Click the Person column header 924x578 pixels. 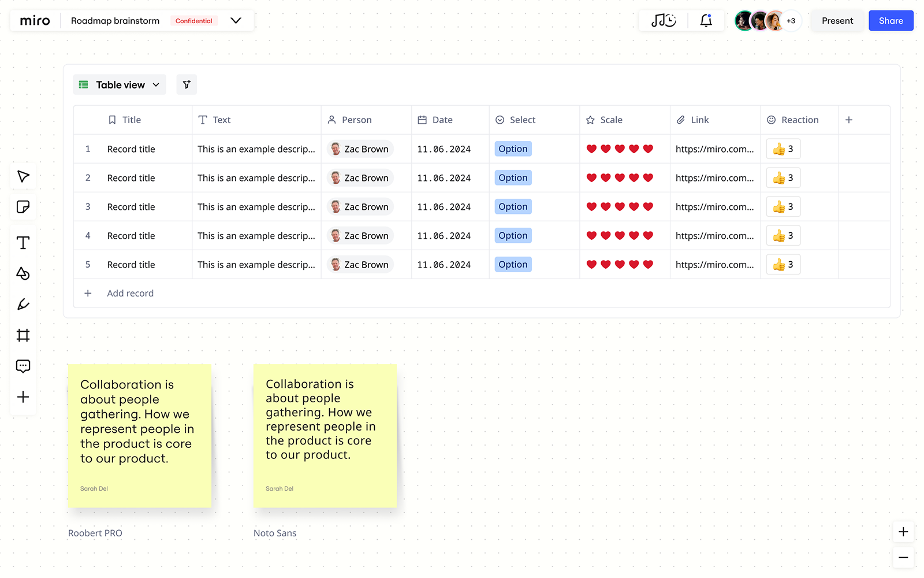356,120
